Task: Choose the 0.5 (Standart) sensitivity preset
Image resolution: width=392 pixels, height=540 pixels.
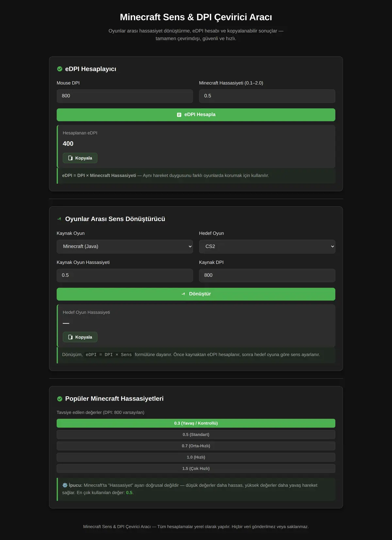Action: [x=196, y=435]
